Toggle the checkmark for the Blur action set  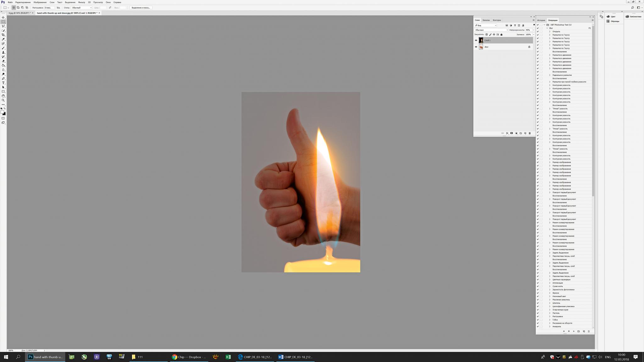(x=538, y=28)
